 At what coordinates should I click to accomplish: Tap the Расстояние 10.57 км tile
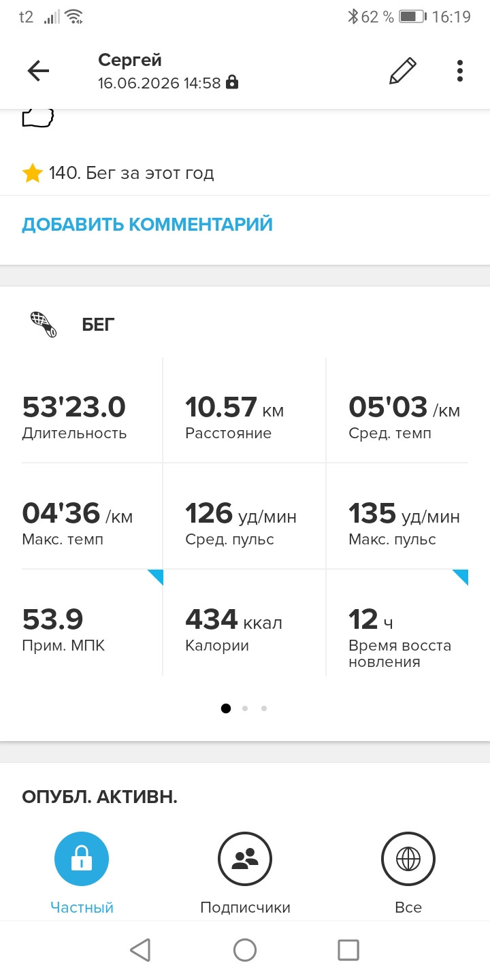[245, 410]
